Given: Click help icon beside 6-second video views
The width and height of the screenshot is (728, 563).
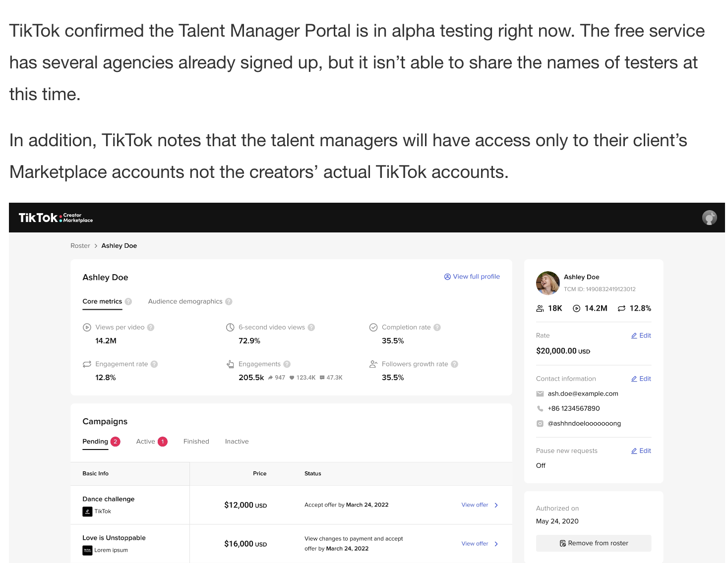Looking at the screenshot, I should click(311, 327).
